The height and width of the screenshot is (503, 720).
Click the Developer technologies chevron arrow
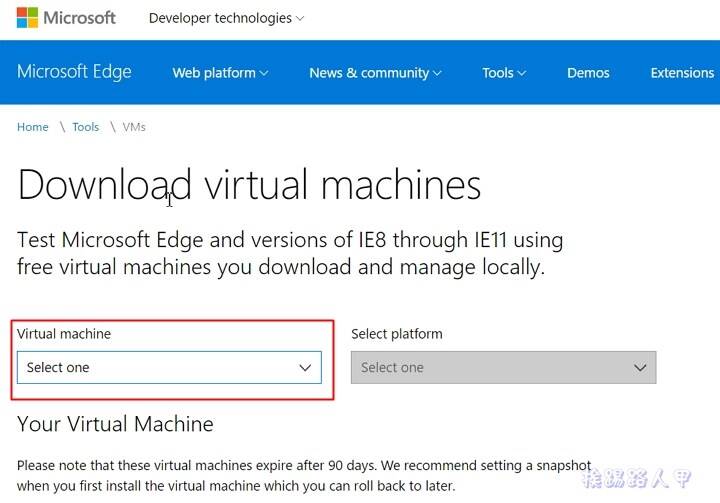click(x=300, y=19)
